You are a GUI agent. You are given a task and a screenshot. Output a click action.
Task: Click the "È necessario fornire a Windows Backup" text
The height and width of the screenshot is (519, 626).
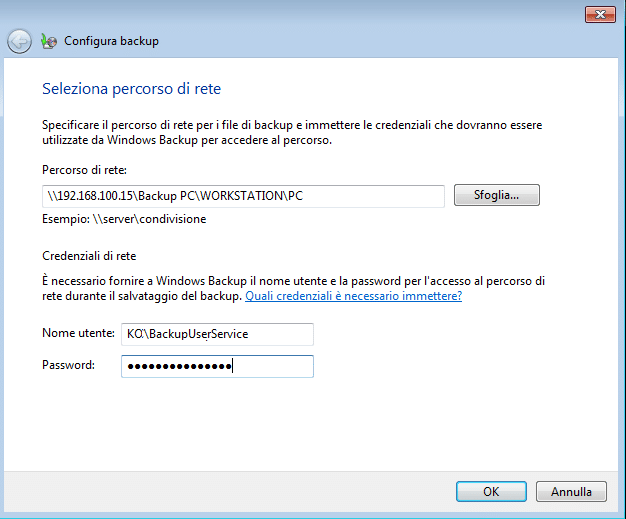point(292,282)
